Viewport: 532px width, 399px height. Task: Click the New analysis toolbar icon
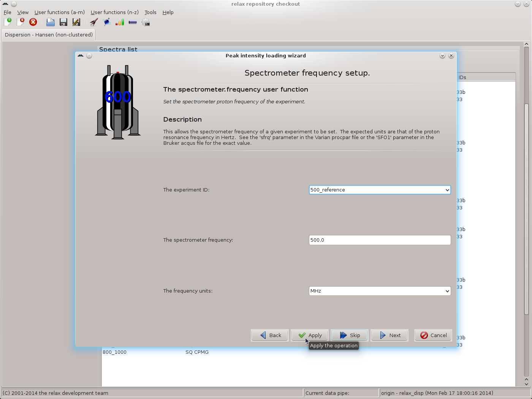8,22
